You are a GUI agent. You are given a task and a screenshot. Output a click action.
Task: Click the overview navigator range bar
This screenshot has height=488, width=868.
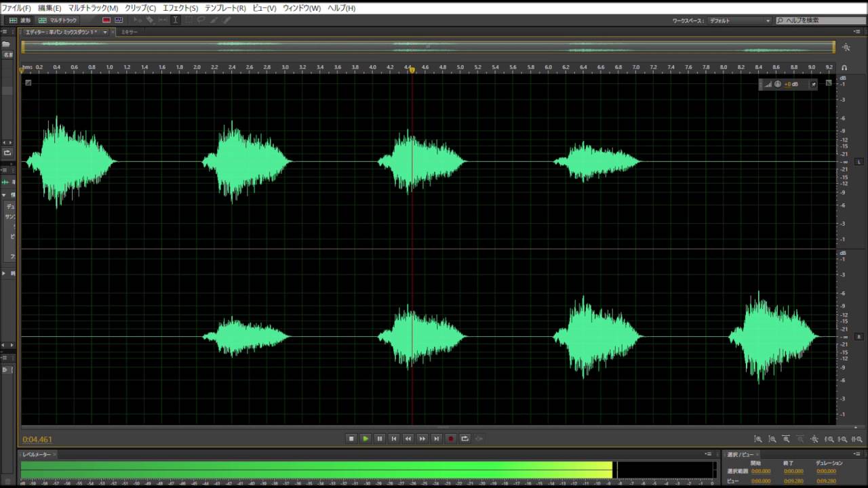(x=428, y=47)
